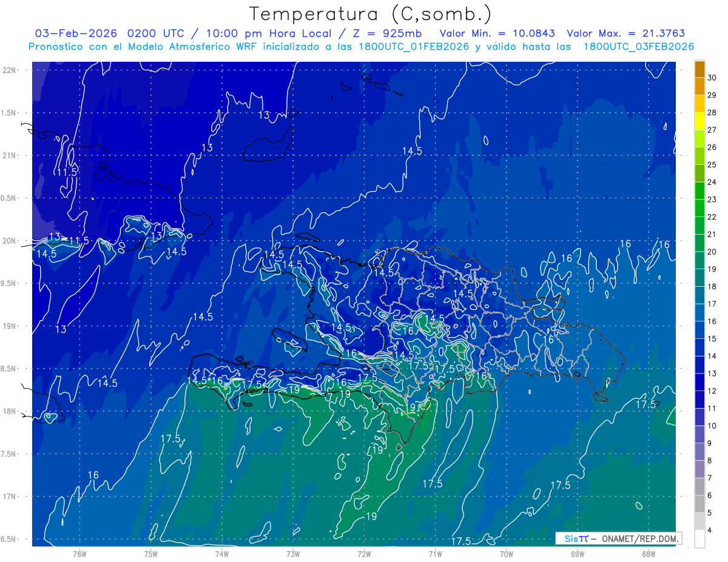Click the '76W' longitude axis label

click(79, 554)
